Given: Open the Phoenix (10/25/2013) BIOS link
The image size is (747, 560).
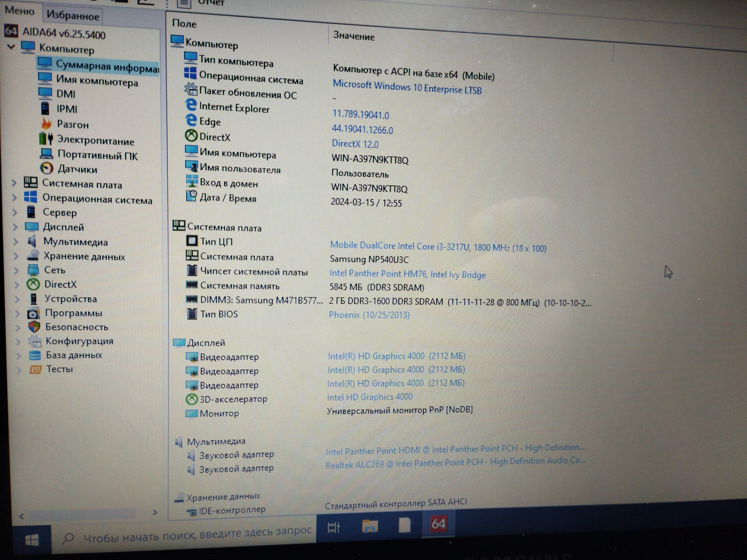Looking at the screenshot, I should [369, 315].
